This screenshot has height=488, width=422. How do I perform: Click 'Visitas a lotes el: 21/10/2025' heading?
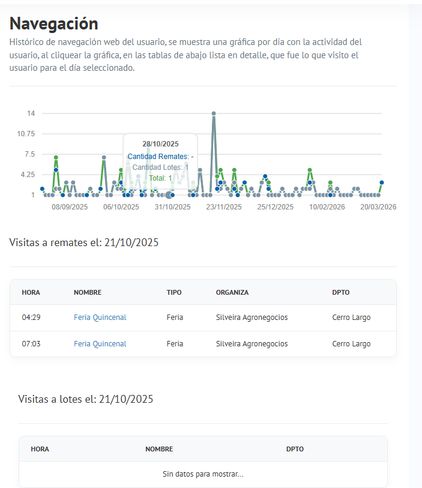point(86,399)
